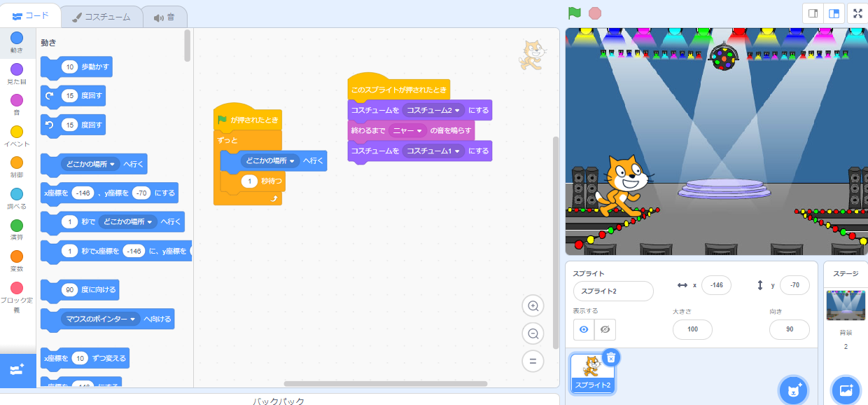Open the コード tab
The image size is (868, 405).
pos(29,16)
